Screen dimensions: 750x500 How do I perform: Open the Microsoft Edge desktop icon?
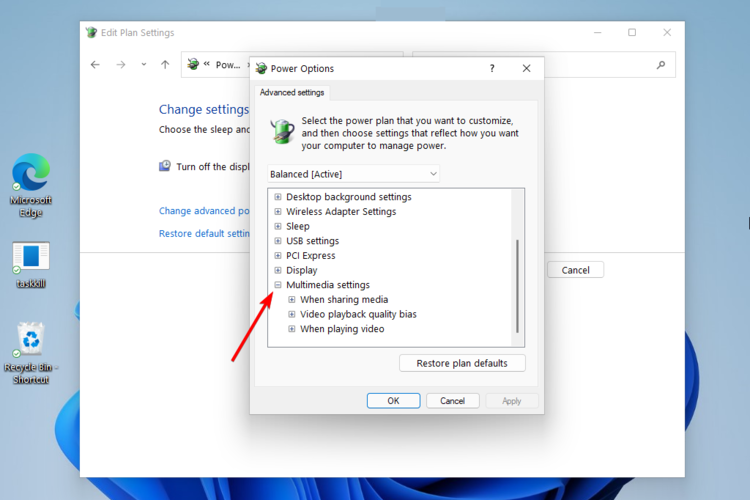tap(31, 184)
